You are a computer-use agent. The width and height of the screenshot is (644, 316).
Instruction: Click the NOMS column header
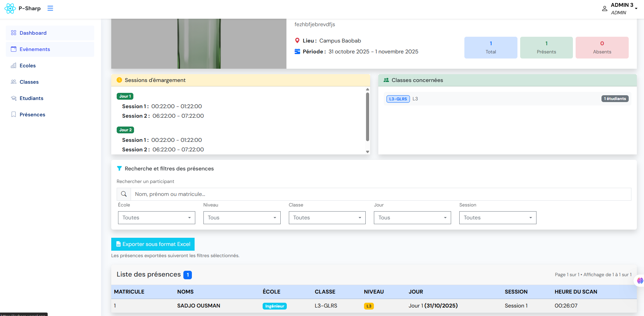pos(185,292)
